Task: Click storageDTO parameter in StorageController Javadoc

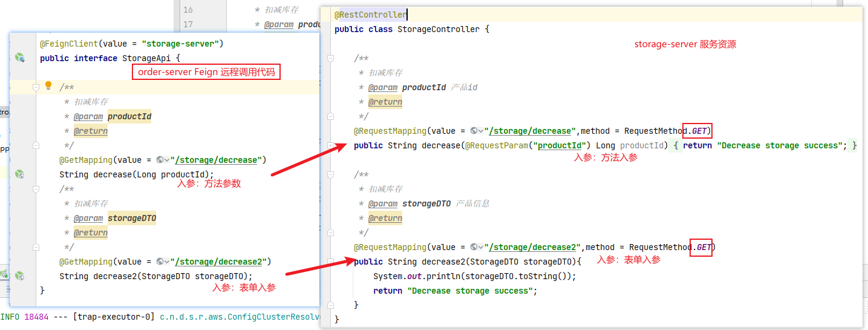Action: pos(426,203)
